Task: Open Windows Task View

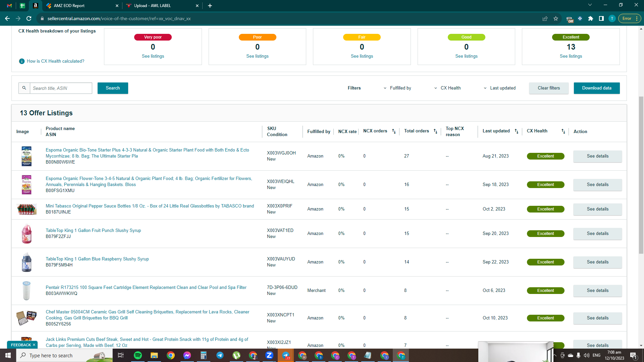Action: pyautogui.click(x=121, y=355)
